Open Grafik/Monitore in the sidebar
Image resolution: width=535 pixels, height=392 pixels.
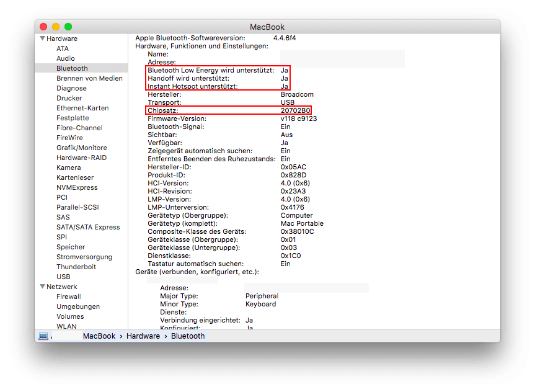[x=82, y=148]
